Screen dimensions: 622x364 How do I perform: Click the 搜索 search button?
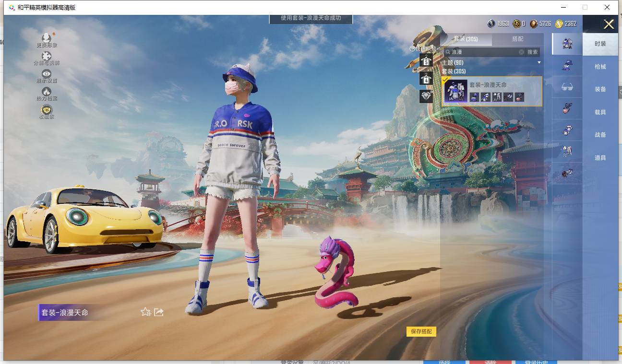point(533,52)
